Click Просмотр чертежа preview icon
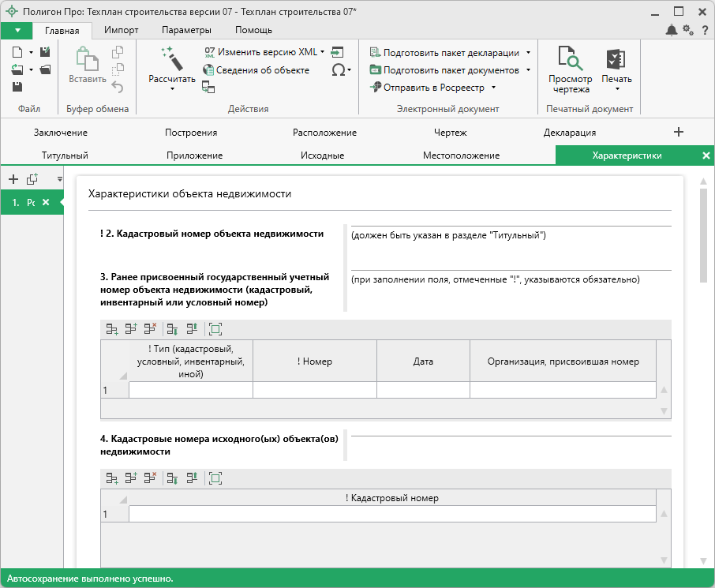The height and width of the screenshot is (588, 715). point(570,60)
